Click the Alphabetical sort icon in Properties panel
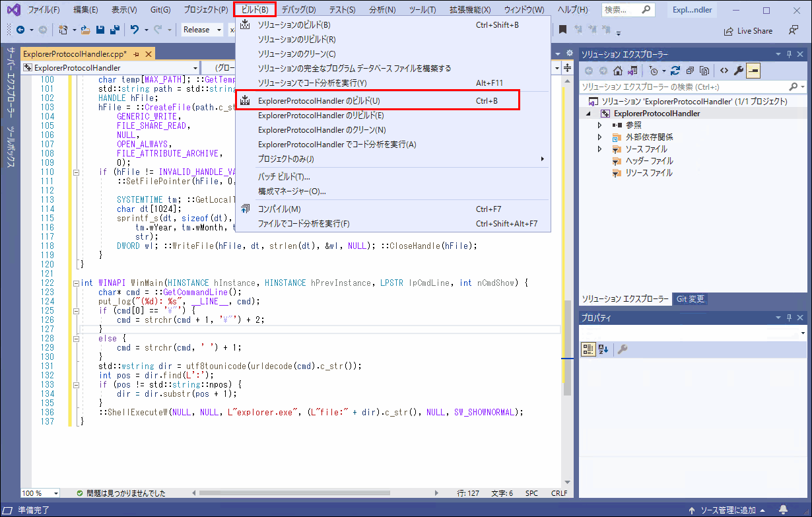The width and height of the screenshot is (812, 517). 603,349
